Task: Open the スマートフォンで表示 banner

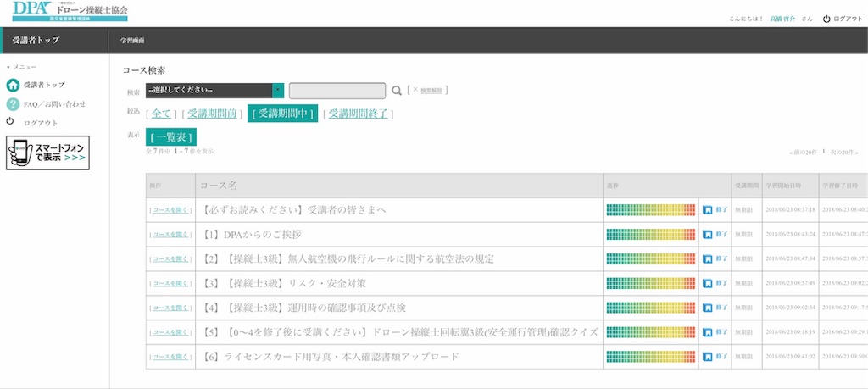Action: pyautogui.click(x=47, y=153)
